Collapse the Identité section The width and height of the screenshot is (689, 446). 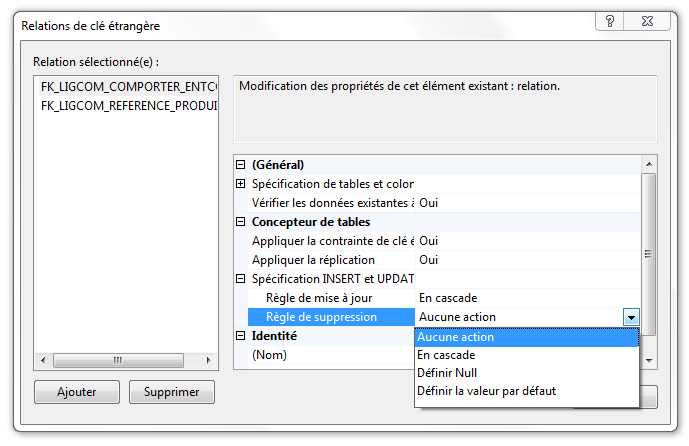pyautogui.click(x=240, y=336)
